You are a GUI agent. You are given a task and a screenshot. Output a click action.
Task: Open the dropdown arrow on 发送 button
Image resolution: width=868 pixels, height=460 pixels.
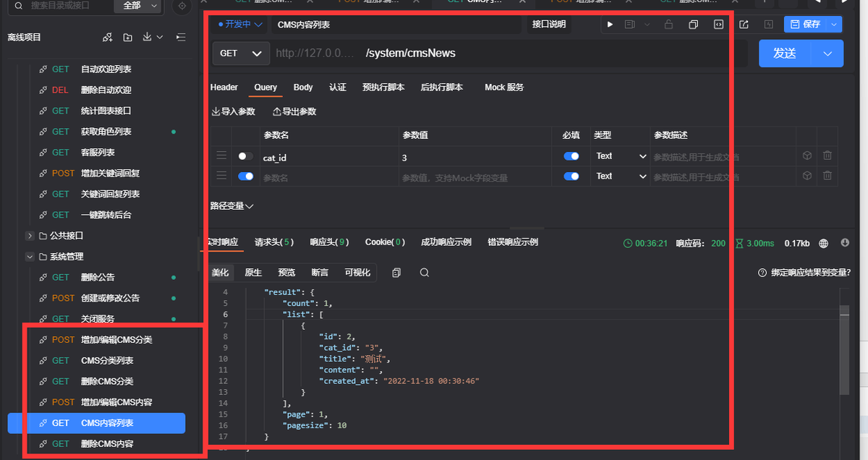827,53
